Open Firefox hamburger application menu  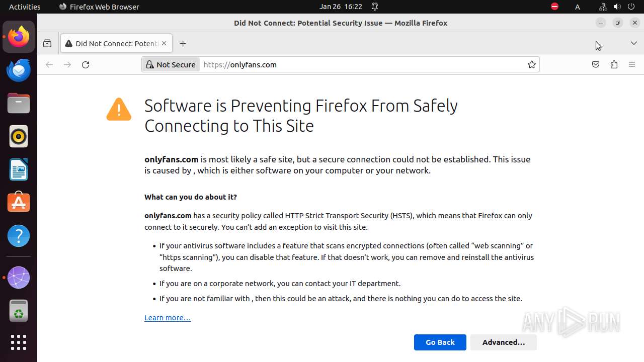[x=632, y=64]
